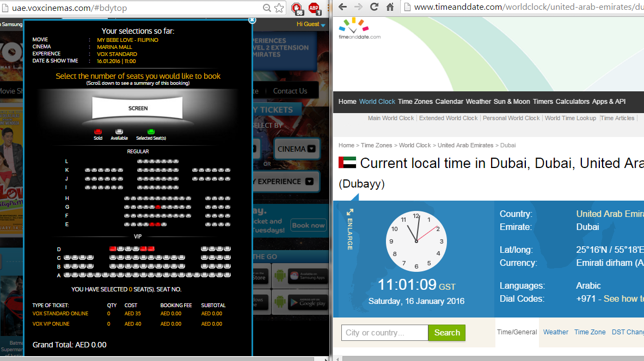
Task: Click the white Available legend seat icon
Action: click(119, 132)
